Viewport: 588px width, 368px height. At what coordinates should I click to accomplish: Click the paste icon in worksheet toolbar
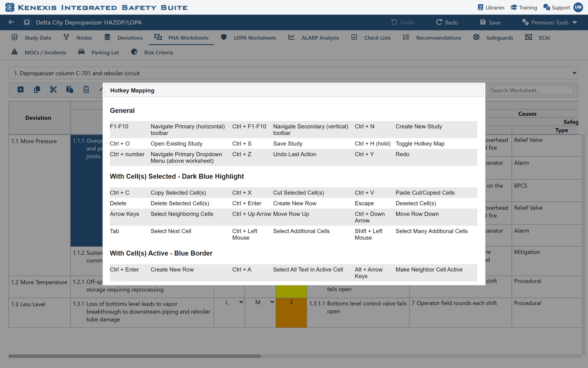(70, 89)
